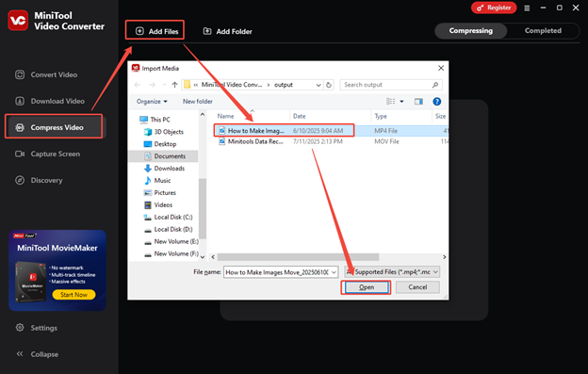The height and width of the screenshot is (374, 588).
Task: Open the Download Video section
Action: [x=50, y=101]
